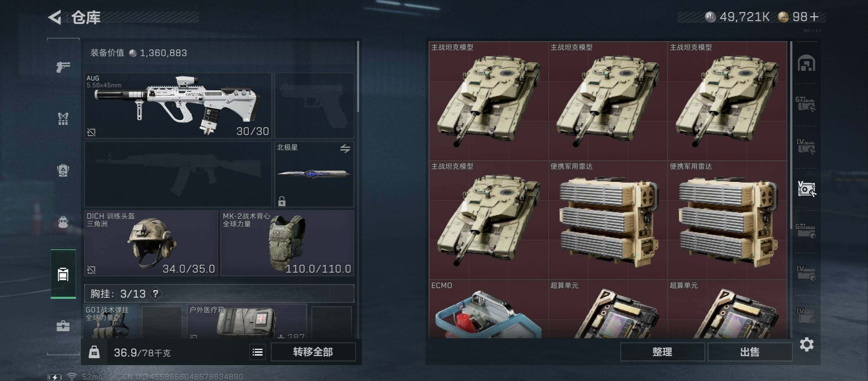Select the home storage tab icon

pyautogui.click(x=807, y=63)
